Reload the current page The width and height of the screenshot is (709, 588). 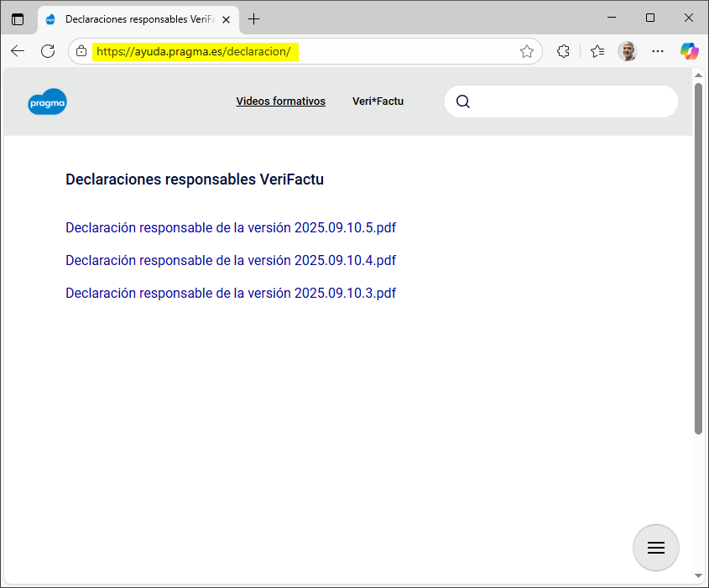[48, 51]
